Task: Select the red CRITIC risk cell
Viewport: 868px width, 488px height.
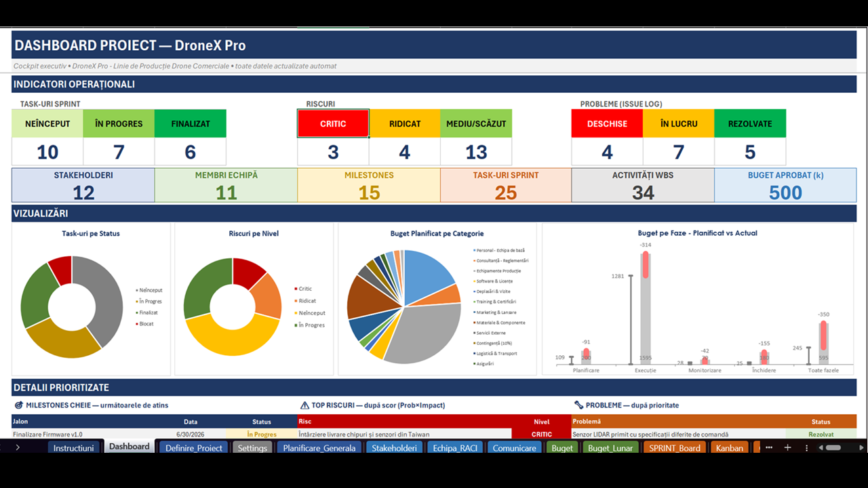Action: pyautogui.click(x=333, y=123)
